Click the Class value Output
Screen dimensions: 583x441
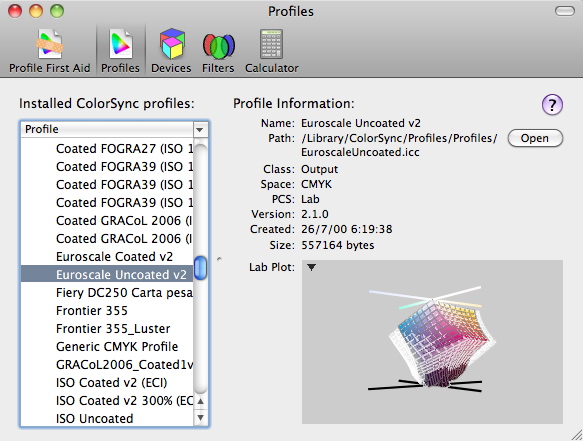tap(319, 169)
